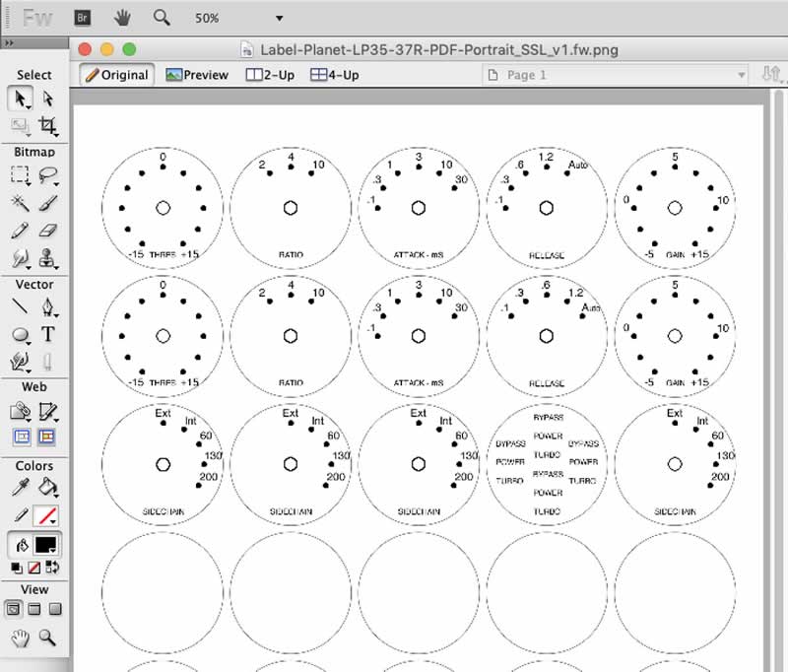This screenshot has width=788, height=672.
Task: Select the Pen tool in Vector section
Action: 47,308
